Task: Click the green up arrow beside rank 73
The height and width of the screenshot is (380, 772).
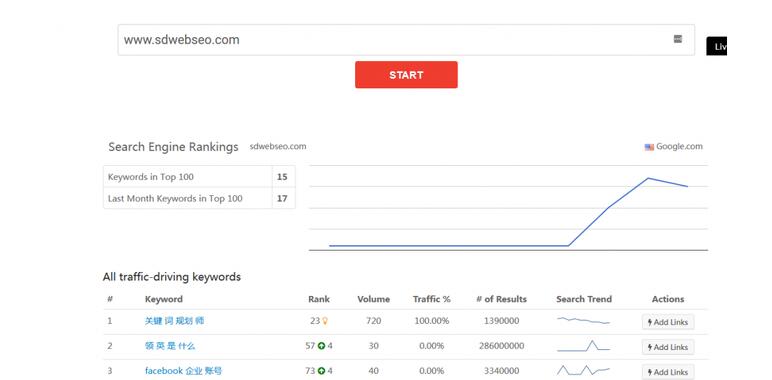Action: [321, 371]
